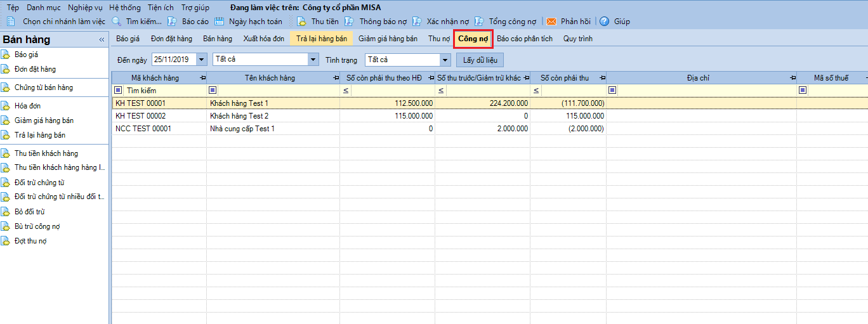Collapse the Bán hàng sidebar panel

[102, 40]
